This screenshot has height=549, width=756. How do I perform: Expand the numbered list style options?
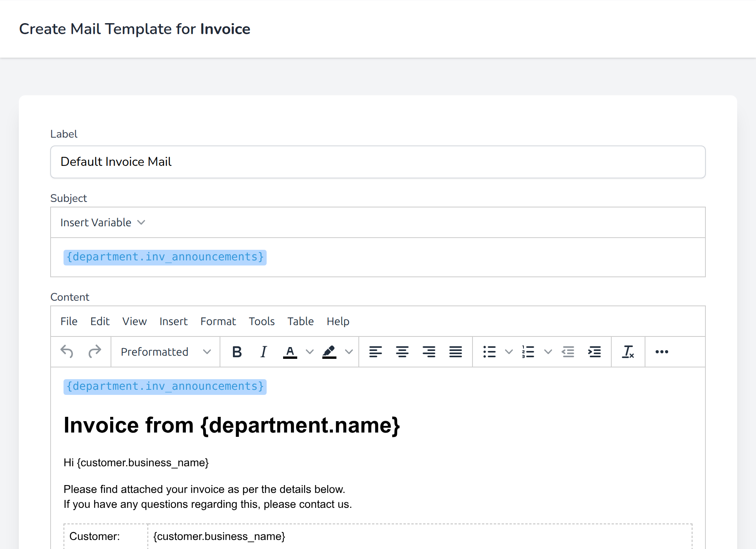pyautogui.click(x=548, y=352)
